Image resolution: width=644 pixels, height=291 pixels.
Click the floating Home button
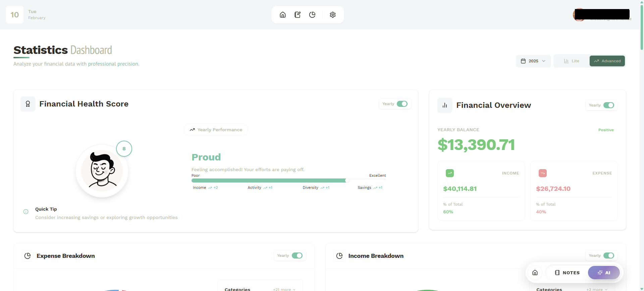pyautogui.click(x=535, y=273)
